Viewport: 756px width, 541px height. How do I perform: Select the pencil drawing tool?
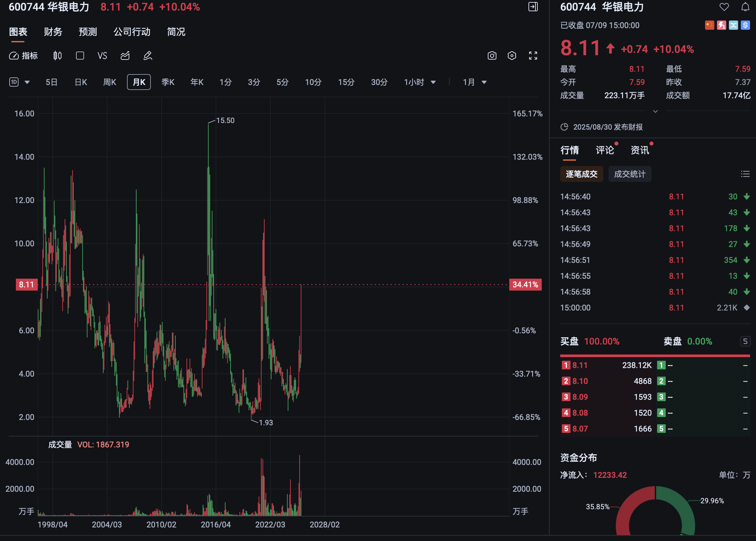pyautogui.click(x=147, y=56)
